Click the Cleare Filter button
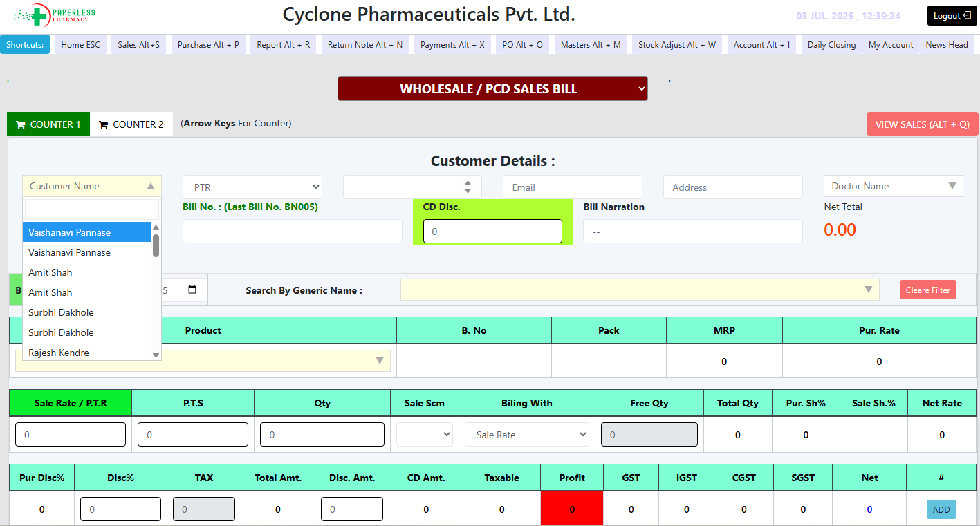The width and height of the screenshot is (980, 526). 927,290
